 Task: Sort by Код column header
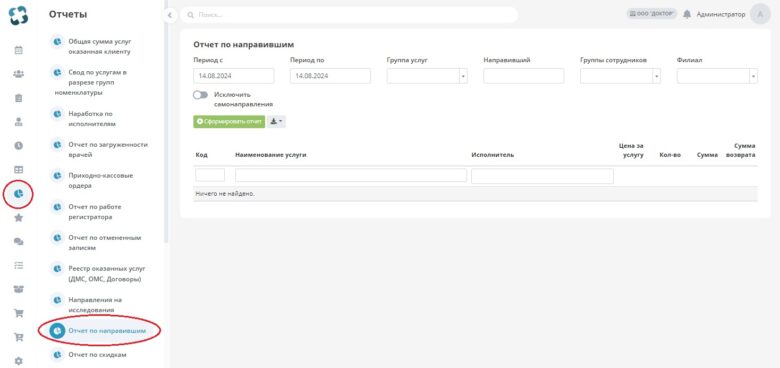201,155
